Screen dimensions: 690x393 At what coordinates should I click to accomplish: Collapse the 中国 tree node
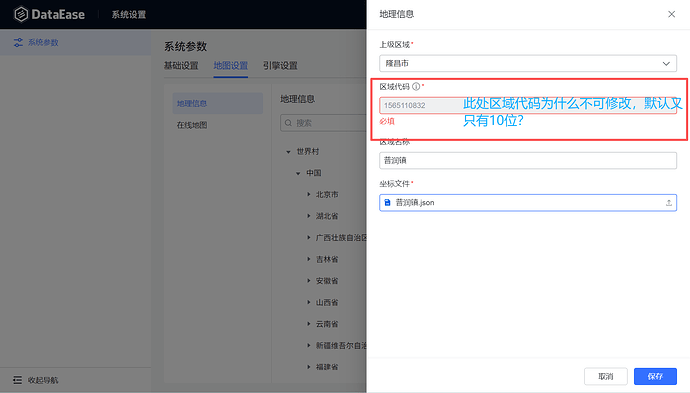tap(298, 173)
